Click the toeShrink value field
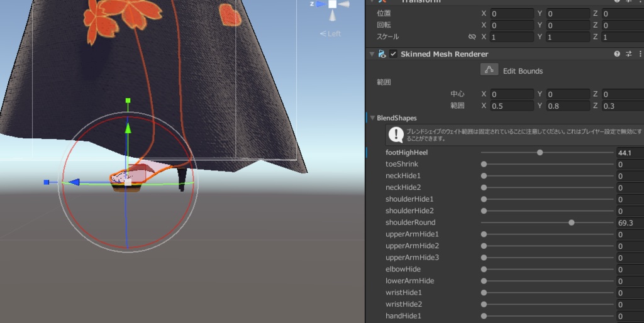Image resolution: width=644 pixels, height=323 pixels. (630, 164)
